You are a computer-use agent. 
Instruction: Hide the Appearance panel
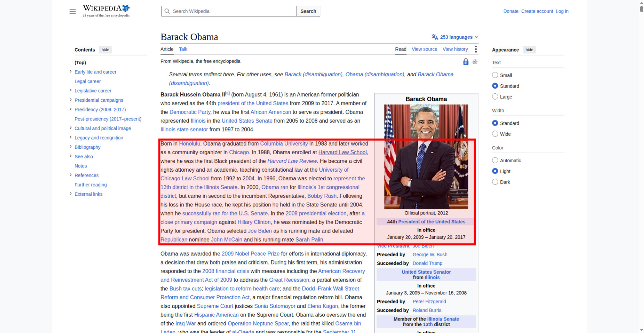point(529,50)
